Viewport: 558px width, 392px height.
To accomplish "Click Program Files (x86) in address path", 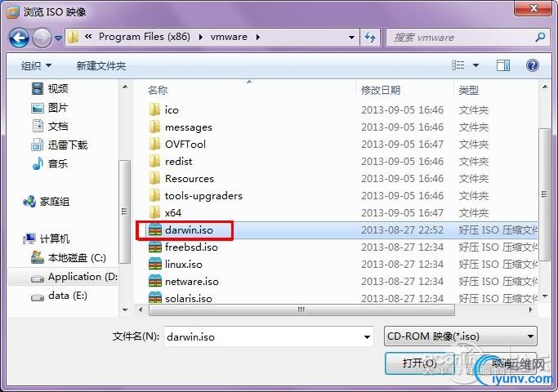I will pyautogui.click(x=145, y=37).
